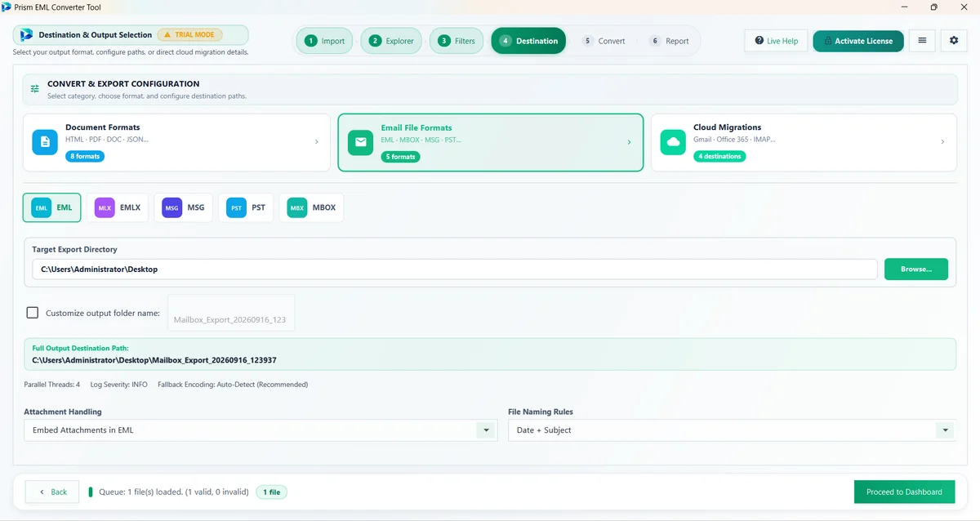Click the Queue: 1 file(s) loaded status
This screenshot has height=521, width=980.
tap(174, 492)
